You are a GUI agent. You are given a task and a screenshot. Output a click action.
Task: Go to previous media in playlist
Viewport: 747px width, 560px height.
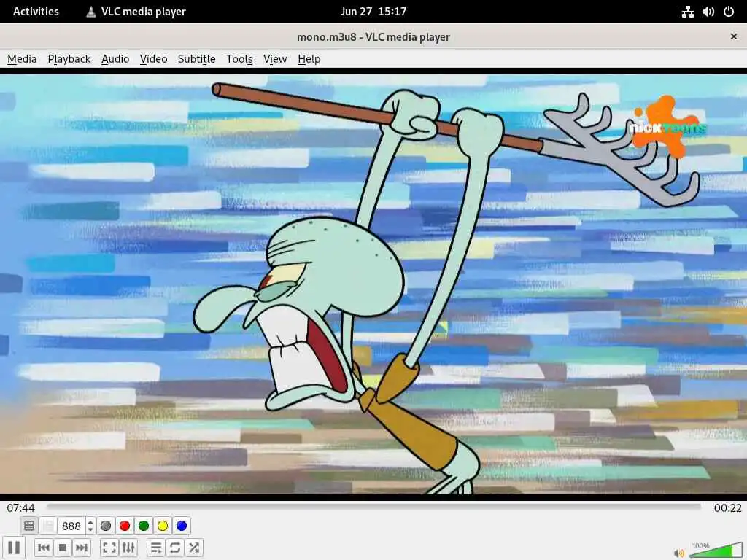44,548
